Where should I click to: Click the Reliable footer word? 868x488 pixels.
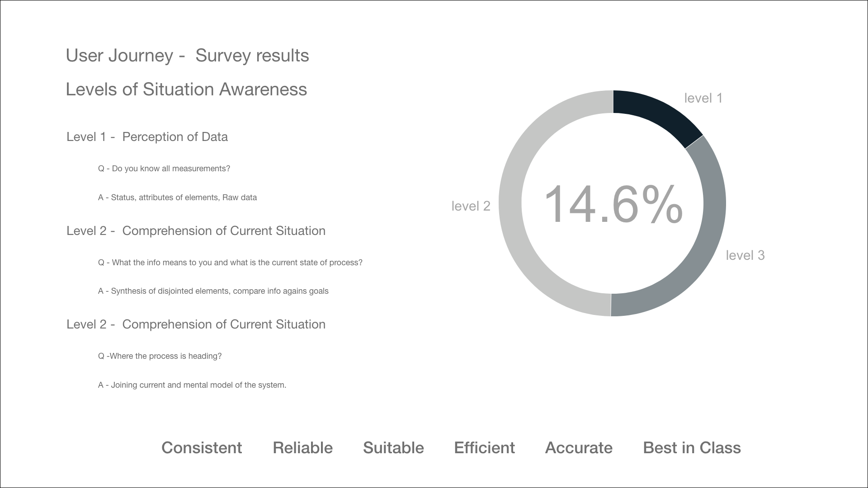click(302, 448)
